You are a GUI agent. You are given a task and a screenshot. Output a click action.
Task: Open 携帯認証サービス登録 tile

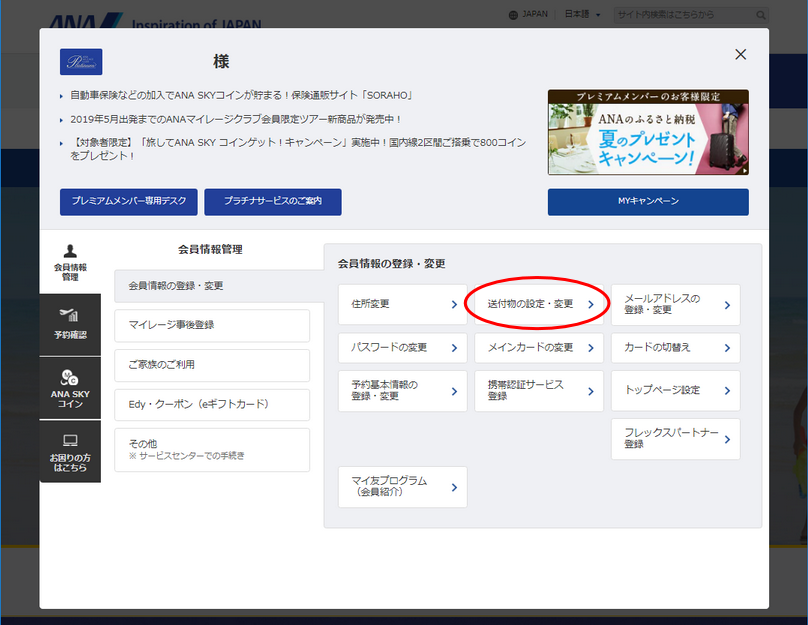click(x=538, y=391)
